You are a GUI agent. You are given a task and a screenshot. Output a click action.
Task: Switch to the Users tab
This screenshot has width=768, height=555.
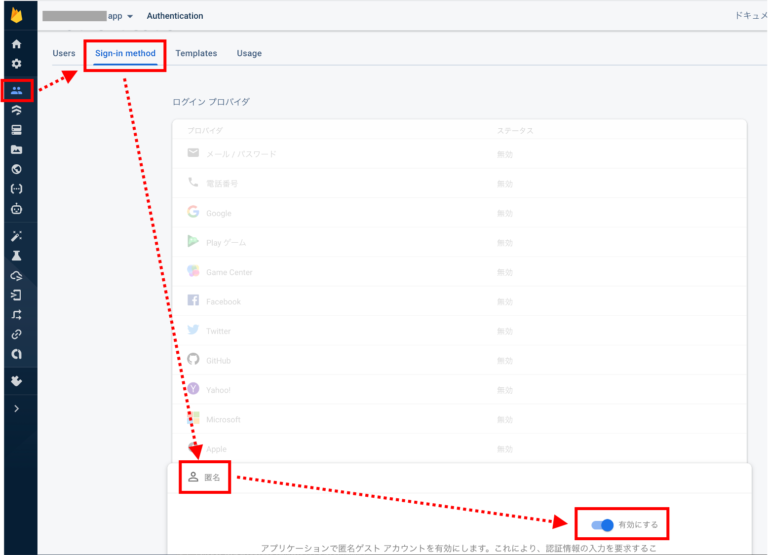coord(64,53)
